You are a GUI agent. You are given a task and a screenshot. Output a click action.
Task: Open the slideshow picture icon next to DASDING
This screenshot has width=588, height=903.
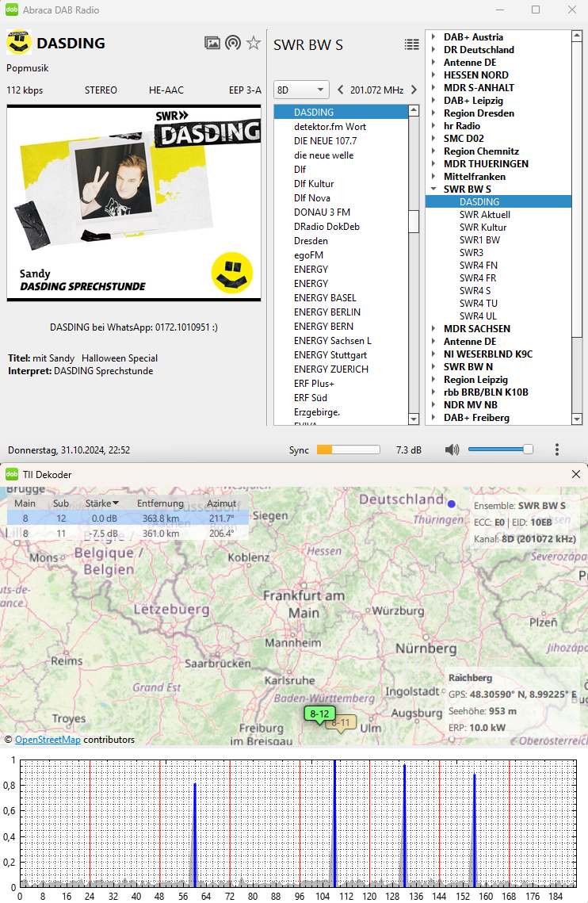tap(212, 43)
